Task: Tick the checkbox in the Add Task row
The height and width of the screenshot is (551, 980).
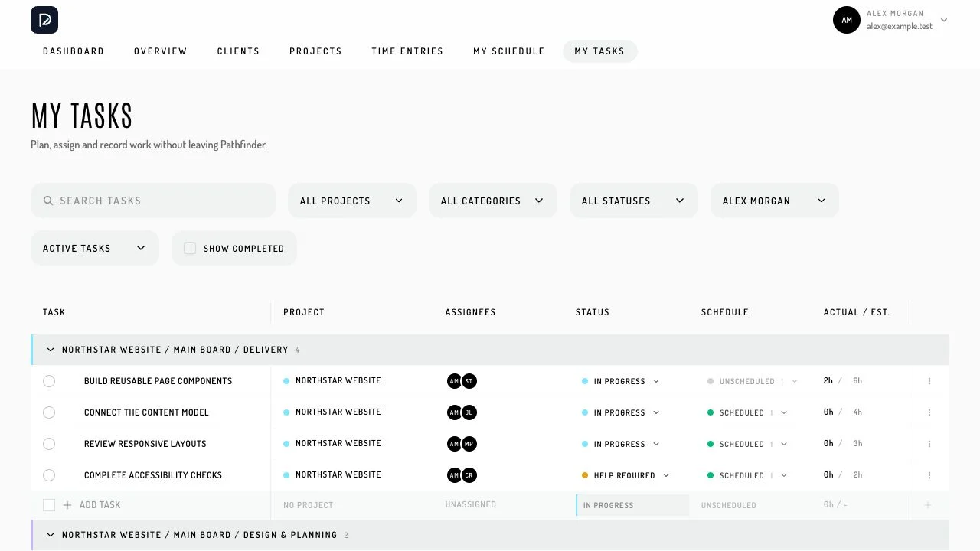Action: 49,505
